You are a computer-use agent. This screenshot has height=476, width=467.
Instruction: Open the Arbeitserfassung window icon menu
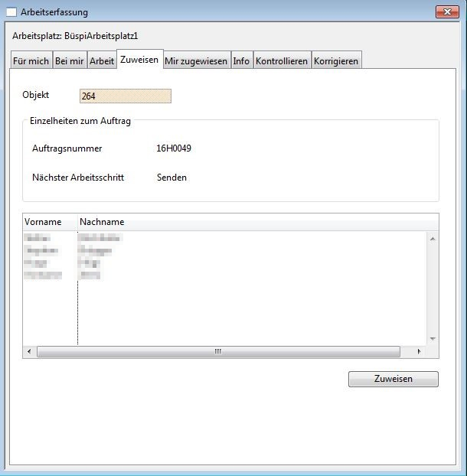point(11,12)
